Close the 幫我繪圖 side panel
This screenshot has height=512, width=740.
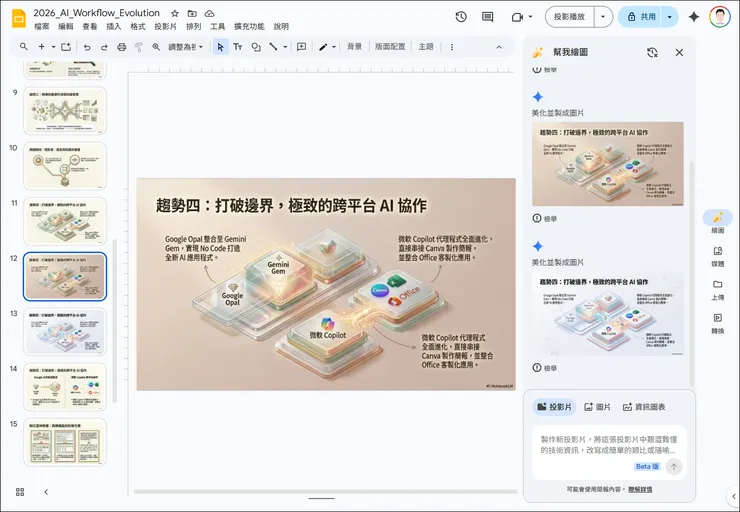(679, 52)
